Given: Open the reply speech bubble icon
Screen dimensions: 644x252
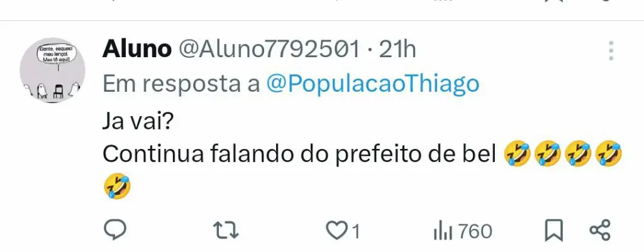Looking at the screenshot, I should click(x=114, y=231).
